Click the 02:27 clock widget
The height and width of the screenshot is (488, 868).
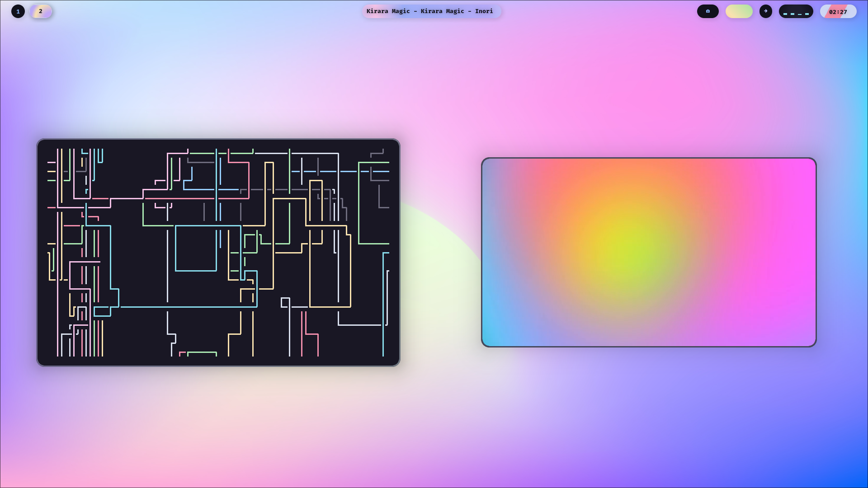[x=838, y=11]
